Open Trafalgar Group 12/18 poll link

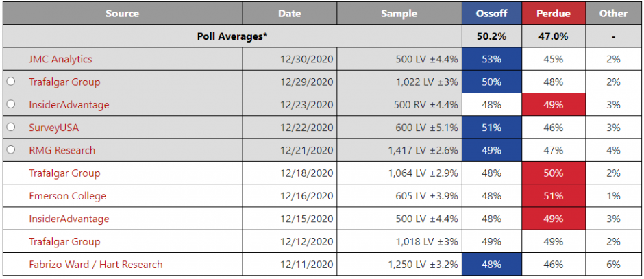[x=64, y=173]
